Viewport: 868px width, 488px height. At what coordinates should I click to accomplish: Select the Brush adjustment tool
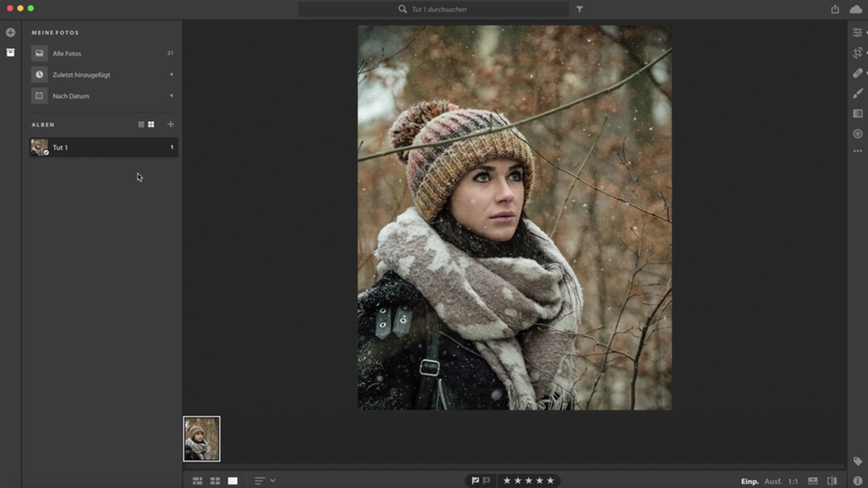[x=857, y=94]
